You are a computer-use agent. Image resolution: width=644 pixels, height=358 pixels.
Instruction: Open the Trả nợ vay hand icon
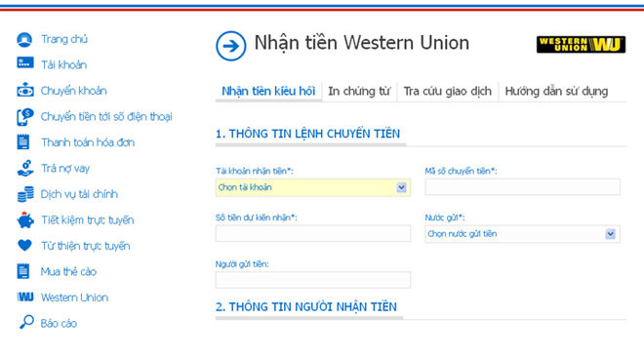coord(25,169)
